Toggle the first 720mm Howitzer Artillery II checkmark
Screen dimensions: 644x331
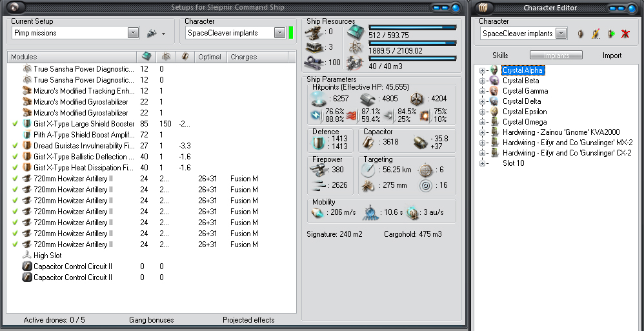coord(15,178)
